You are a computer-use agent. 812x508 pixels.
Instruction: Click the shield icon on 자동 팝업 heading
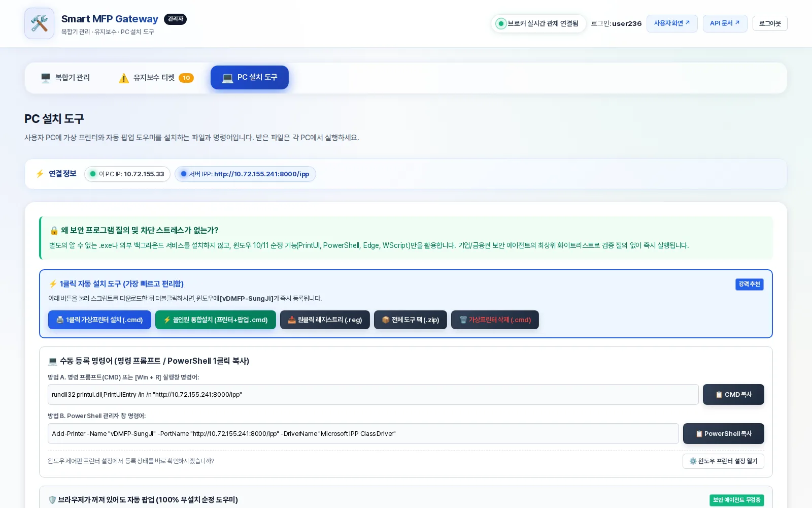coord(52,500)
